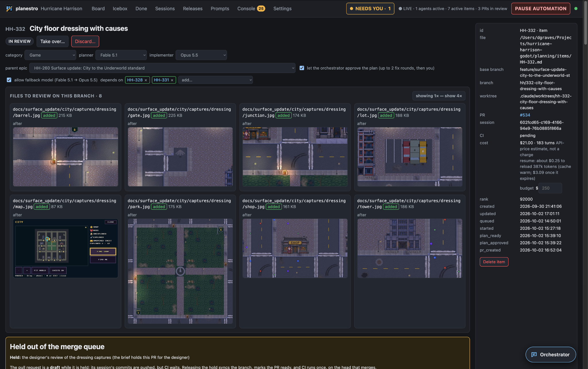This screenshot has width=588, height=369.
Task: Switch to the Prompts tab
Action: coord(220,9)
